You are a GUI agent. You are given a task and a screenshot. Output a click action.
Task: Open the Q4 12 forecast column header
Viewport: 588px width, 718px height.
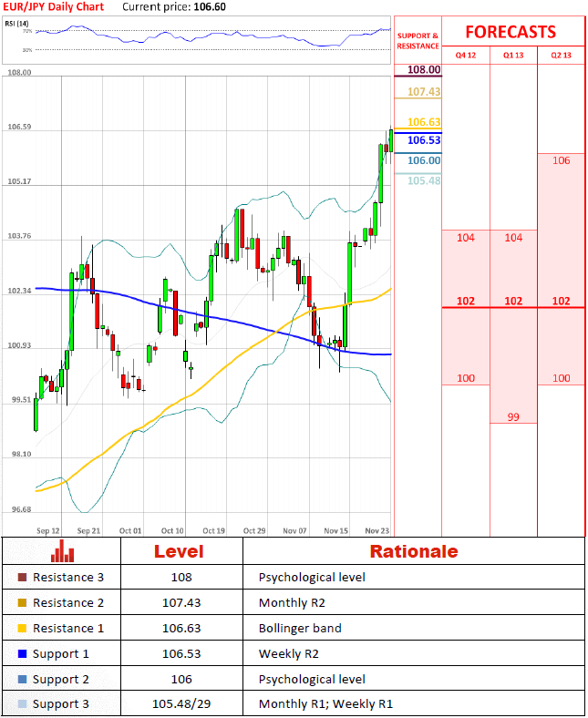466,55
